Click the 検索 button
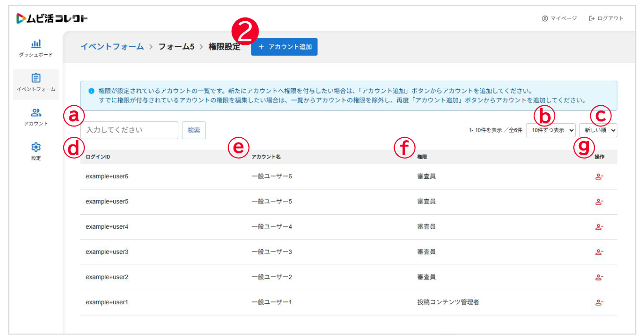This screenshot has height=335, width=644. (194, 130)
